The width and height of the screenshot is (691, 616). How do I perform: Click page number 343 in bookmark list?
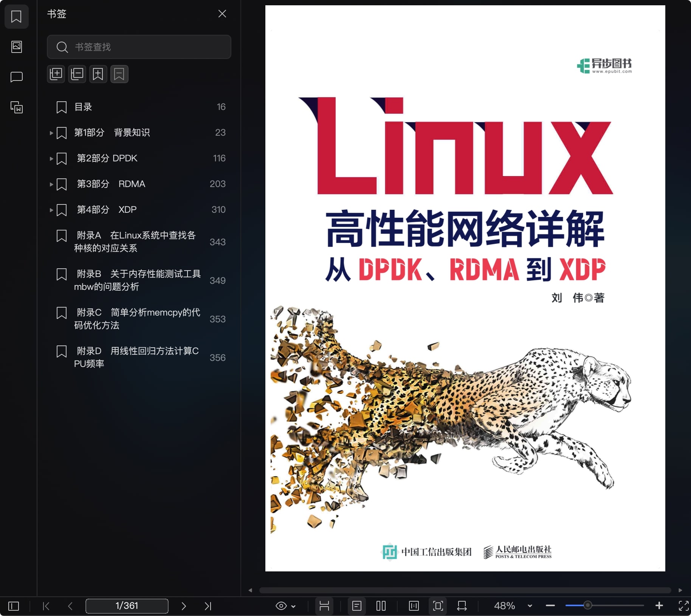pyautogui.click(x=218, y=242)
